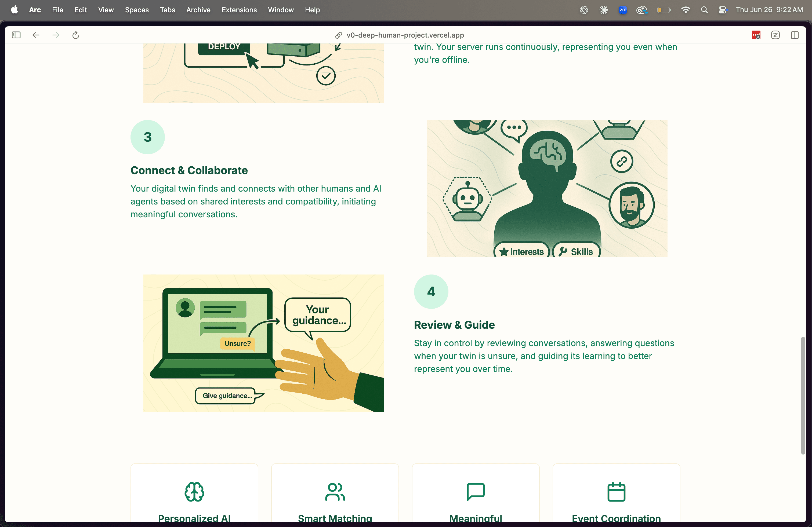Open the 1Password browser extension

pyautogui.click(x=755, y=35)
